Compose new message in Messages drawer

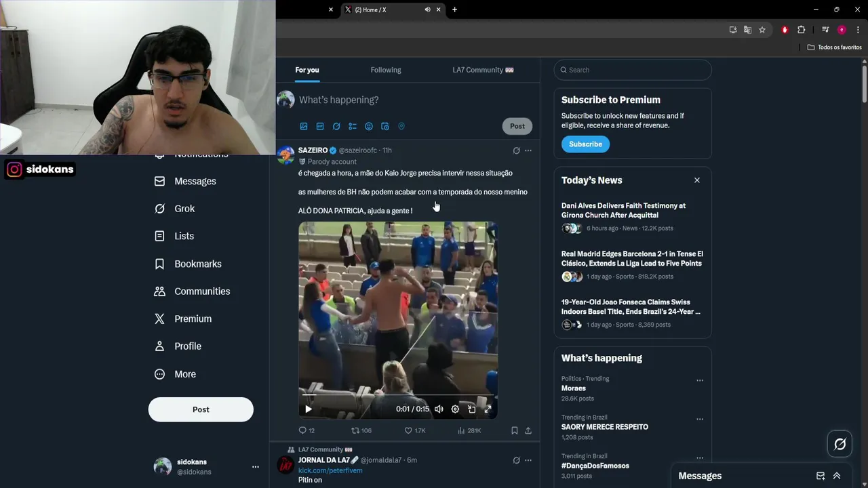(x=821, y=476)
